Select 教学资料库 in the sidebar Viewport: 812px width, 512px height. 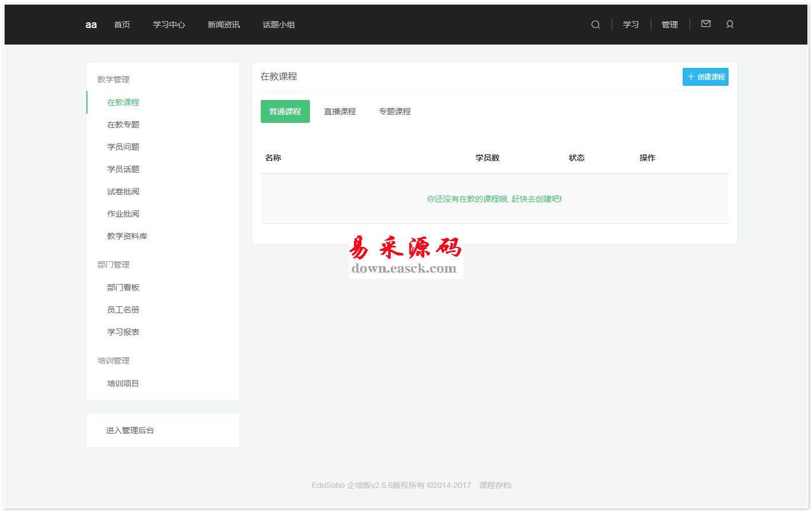click(x=127, y=236)
